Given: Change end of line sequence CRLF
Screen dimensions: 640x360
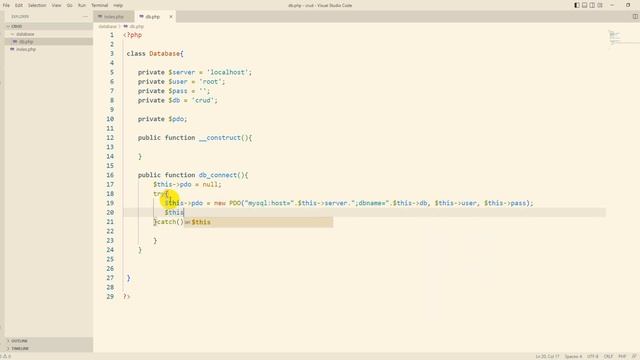Looking at the screenshot, I should (x=608, y=356).
